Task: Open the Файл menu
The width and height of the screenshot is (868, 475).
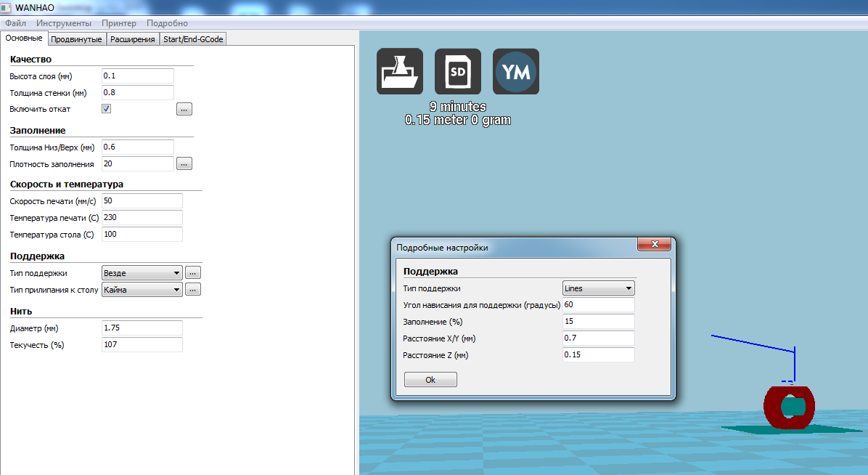Action: point(15,23)
